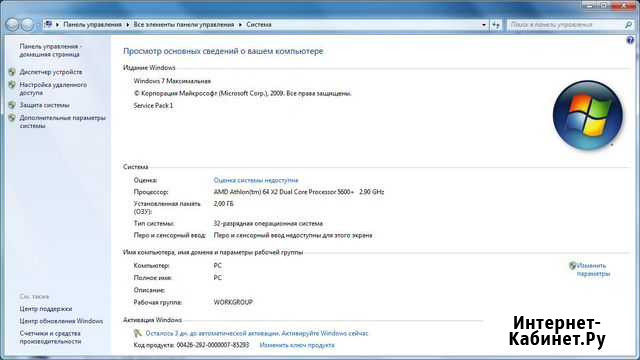Select Панель управления breadcrumb segment
Screen dimensions: 640x360
(x=93, y=25)
